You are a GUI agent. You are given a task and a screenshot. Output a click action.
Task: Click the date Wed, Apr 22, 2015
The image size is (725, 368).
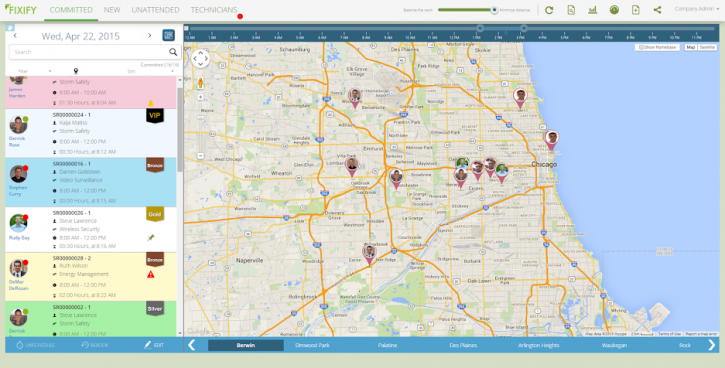click(x=80, y=36)
